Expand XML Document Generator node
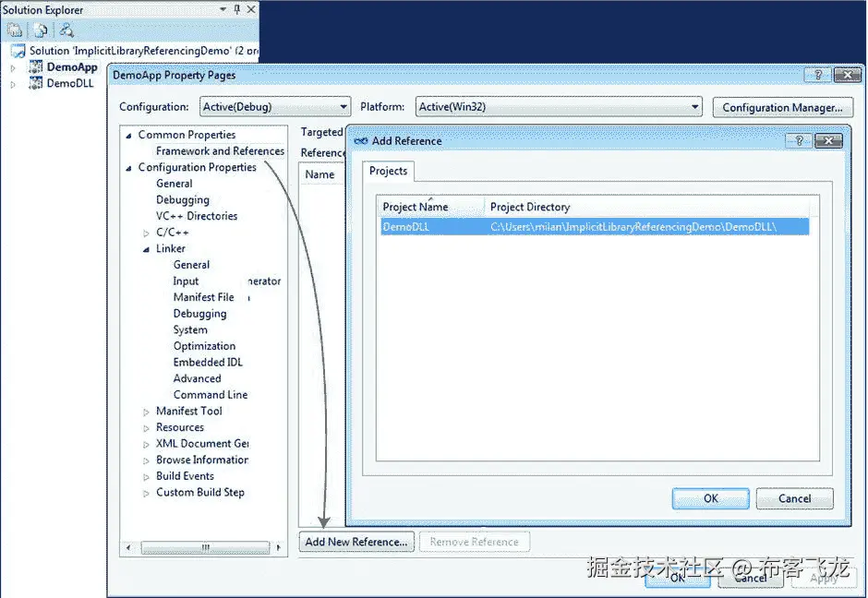 click(x=146, y=445)
